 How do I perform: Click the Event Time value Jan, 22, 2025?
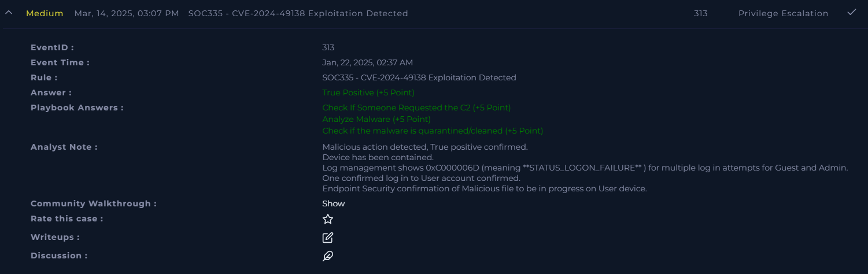(367, 62)
